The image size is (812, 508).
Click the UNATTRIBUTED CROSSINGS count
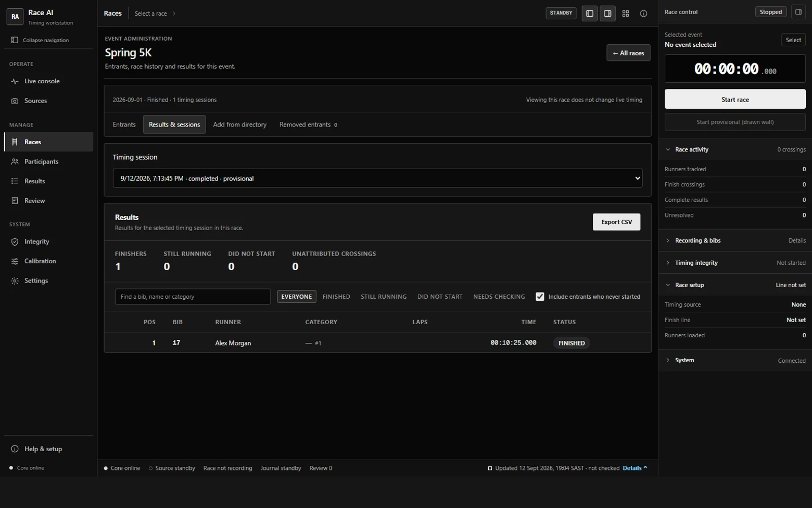pyautogui.click(x=334, y=262)
